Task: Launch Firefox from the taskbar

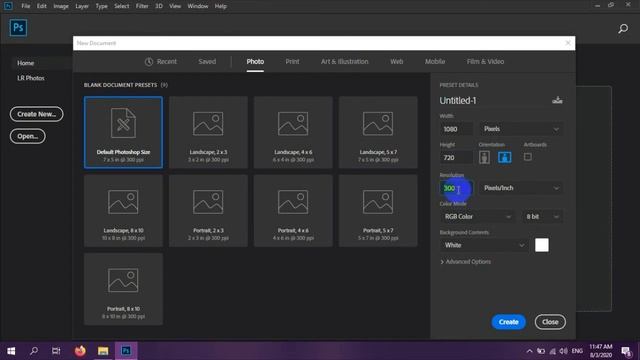Action: click(80, 351)
